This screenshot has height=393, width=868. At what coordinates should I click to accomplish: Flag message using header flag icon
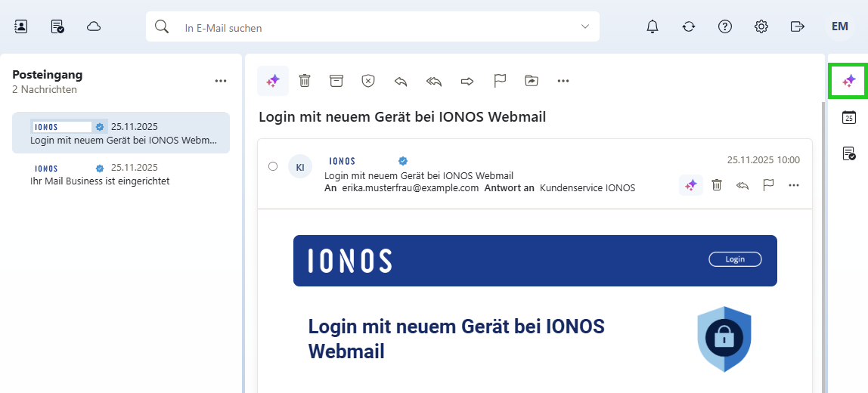pyautogui.click(x=768, y=185)
